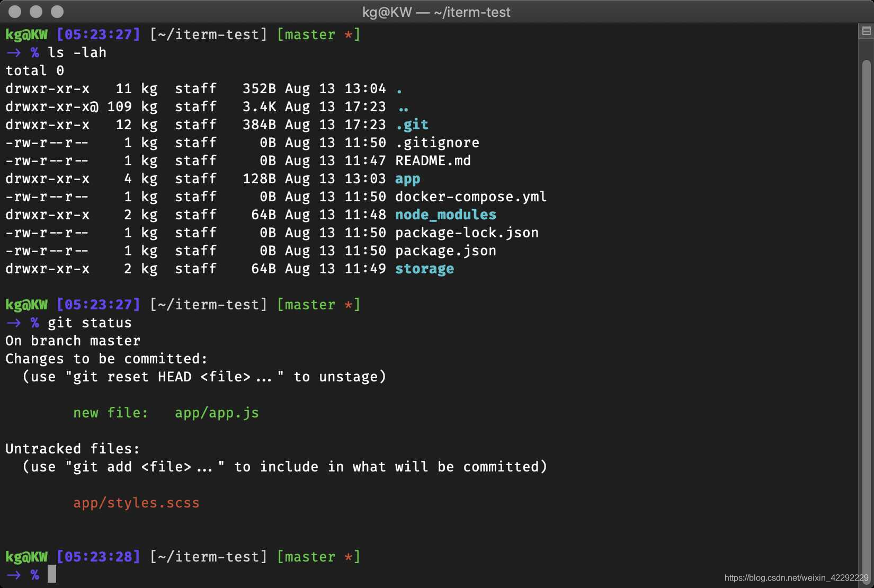This screenshot has width=874, height=588.
Task: Click the 'ls -lah' command text
Action: (77, 52)
